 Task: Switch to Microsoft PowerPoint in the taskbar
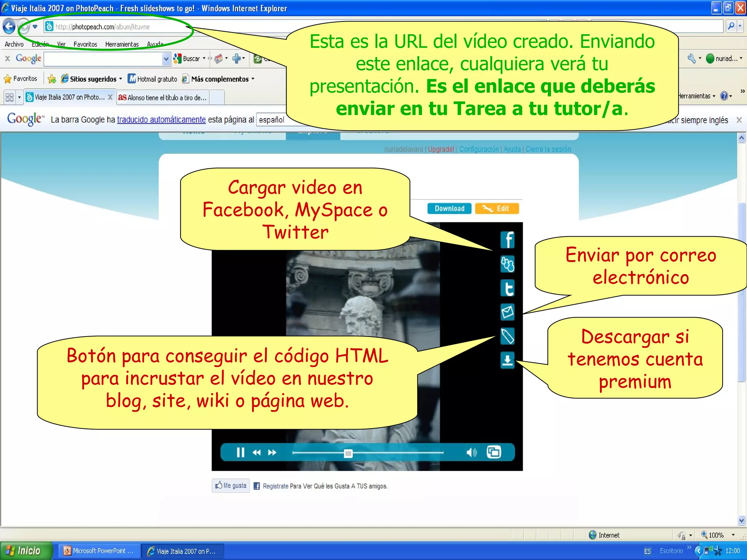pos(99,551)
